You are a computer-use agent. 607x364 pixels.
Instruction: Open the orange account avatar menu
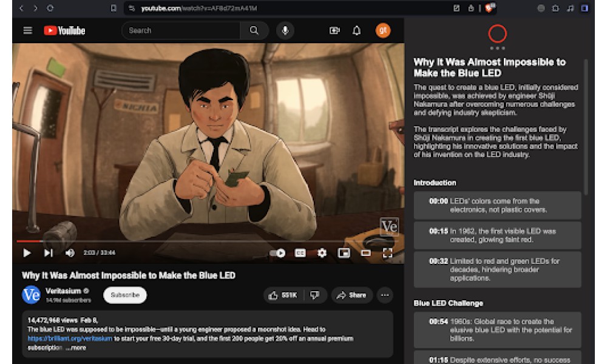[383, 30]
